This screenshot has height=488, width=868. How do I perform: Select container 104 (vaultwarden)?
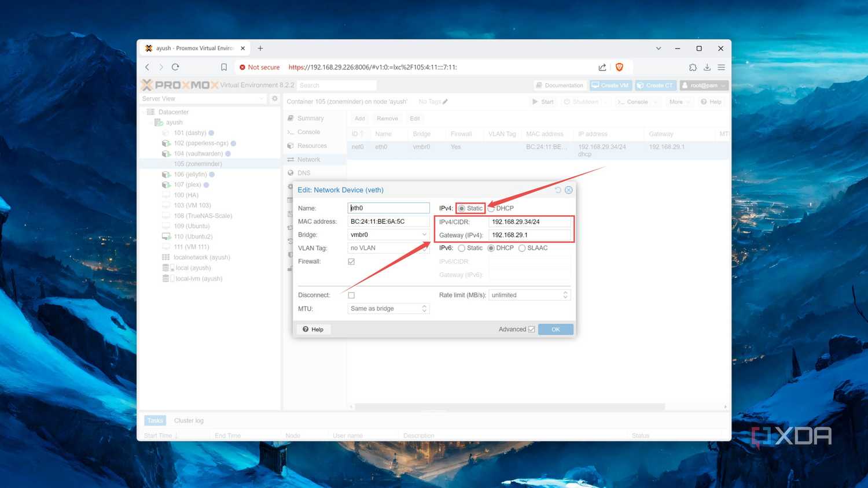tap(198, 154)
